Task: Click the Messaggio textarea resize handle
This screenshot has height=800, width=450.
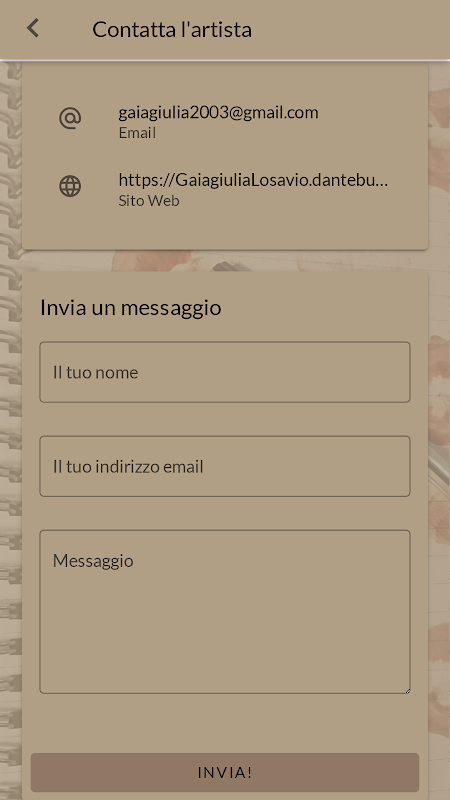Action: (407, 690)
